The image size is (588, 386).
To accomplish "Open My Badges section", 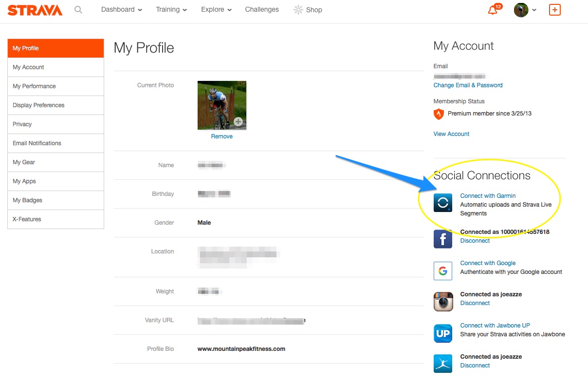I will click(x=55, y=200).
